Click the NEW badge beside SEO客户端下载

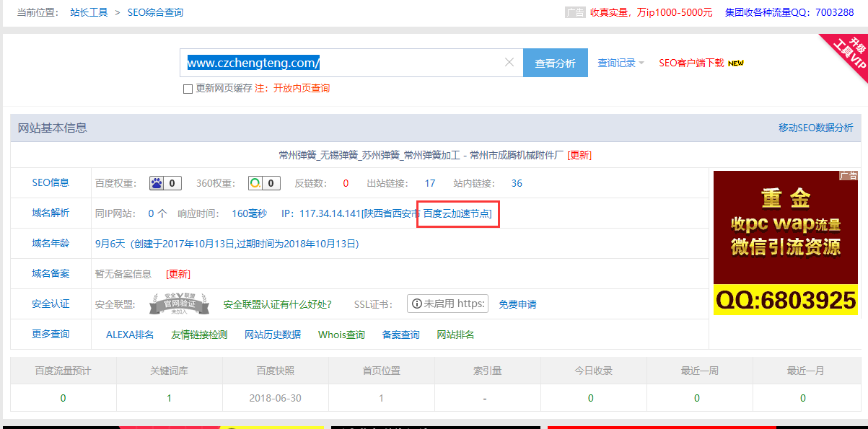(735, 63)
